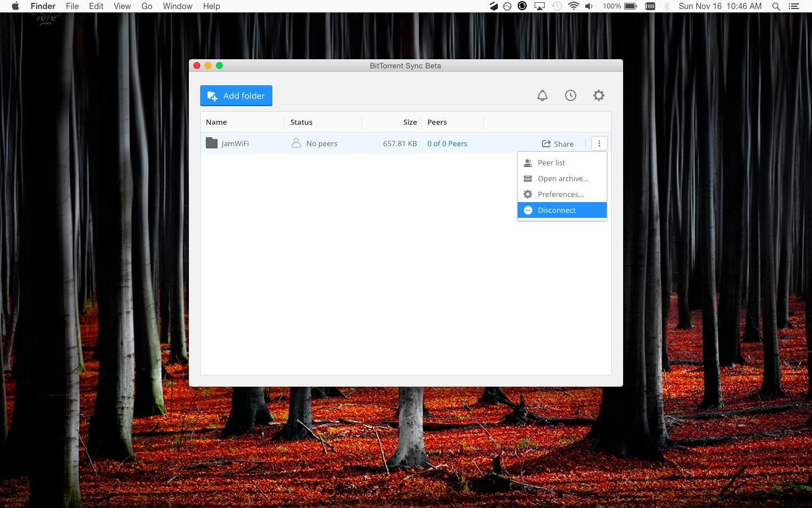The image size is (812, 508).
Task: Open the history clock icon
Action: (x=571, y=95)
